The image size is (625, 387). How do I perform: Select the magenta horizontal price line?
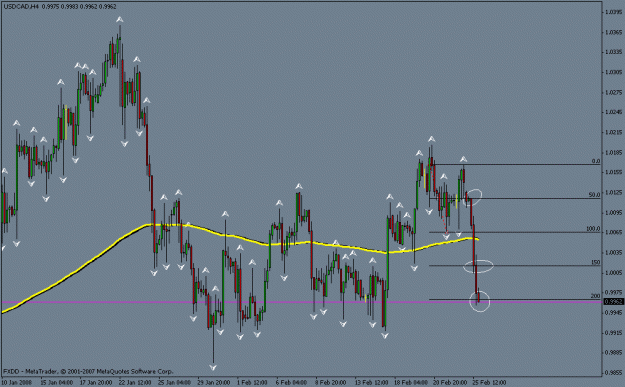[301, 302]
